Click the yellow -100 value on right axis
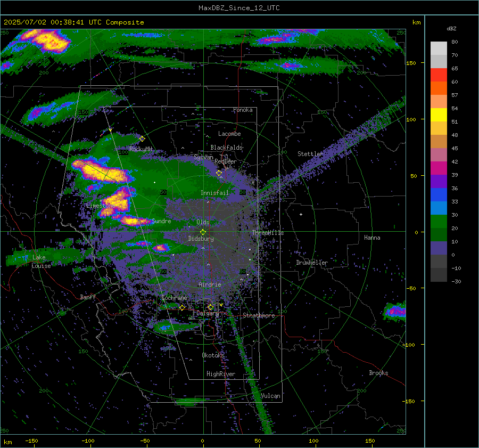 [x=408, y=345]
